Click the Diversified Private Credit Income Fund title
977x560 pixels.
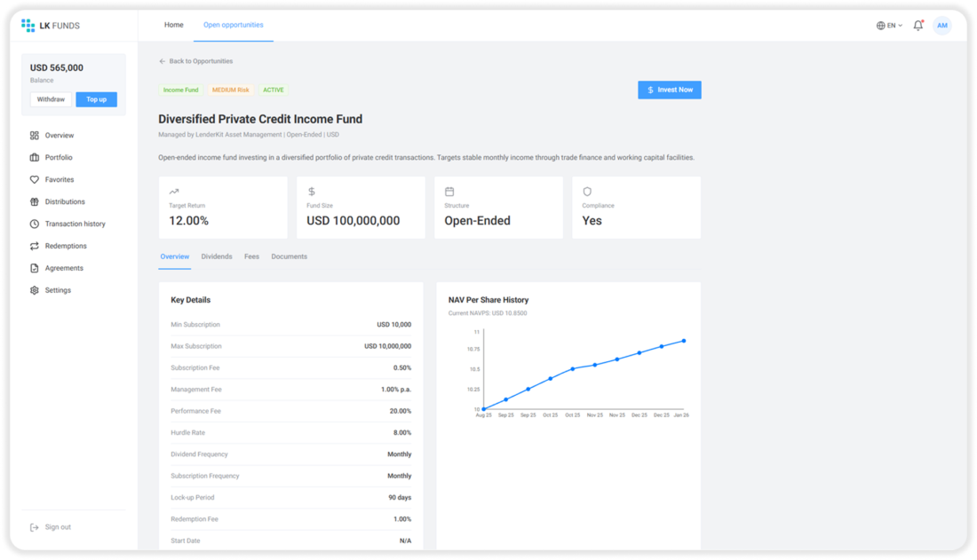(x=260, y=119)
